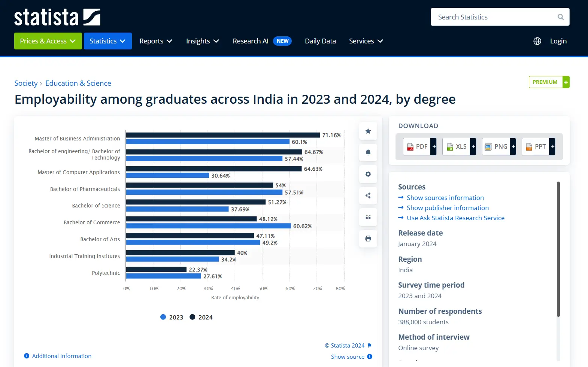
Task: Expand the Reports dropdown
Action: [156, 41]
